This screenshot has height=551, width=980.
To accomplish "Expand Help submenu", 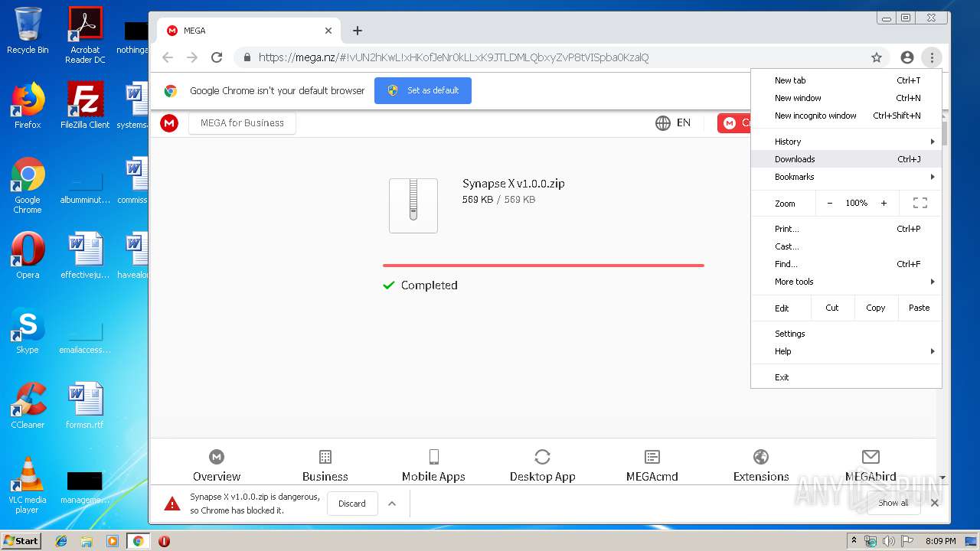I will [846, 351].
